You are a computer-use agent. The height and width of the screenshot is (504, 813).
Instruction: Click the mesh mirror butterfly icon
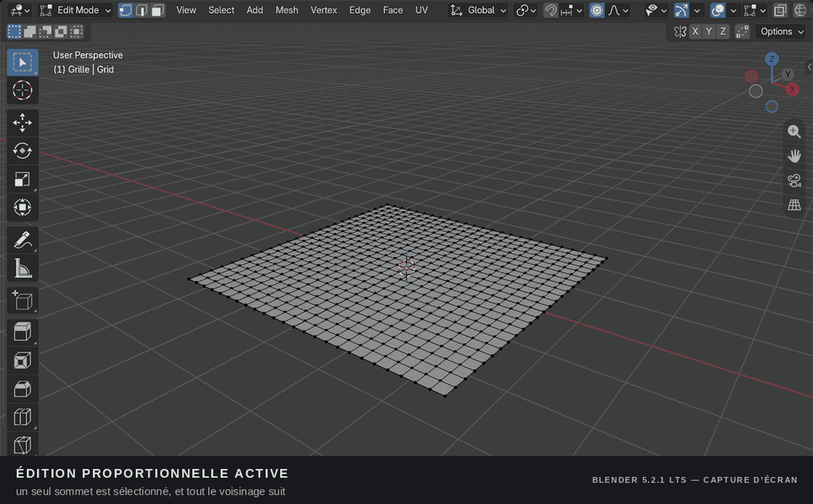[x=680, y=32]
